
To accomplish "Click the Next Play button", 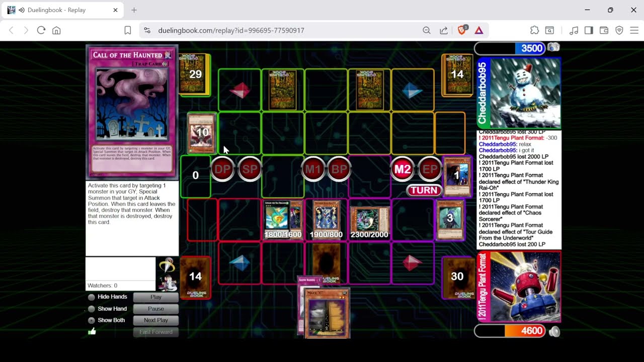I will click(x=156, y=320).
